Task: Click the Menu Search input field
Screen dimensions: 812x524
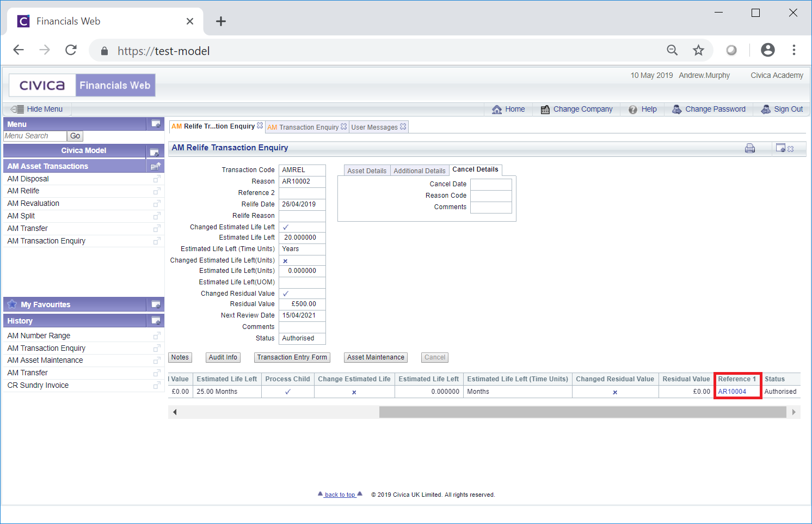Action: (x=35, y=136)
